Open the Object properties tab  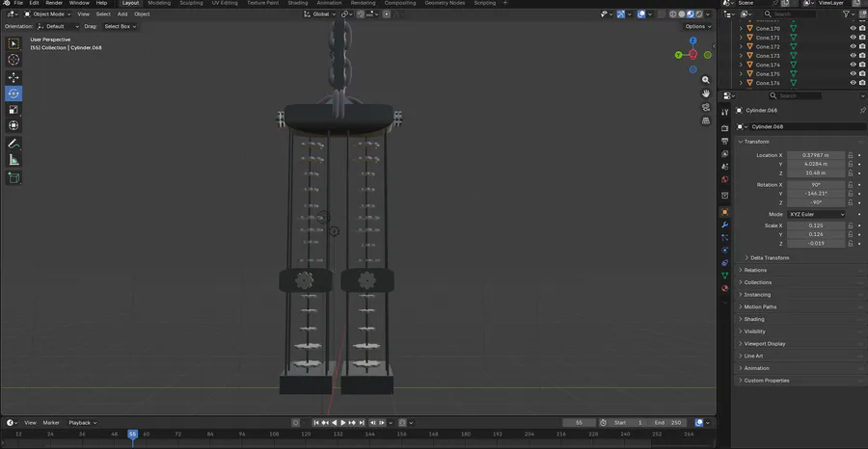pyautogui.click(x=725, y=212)
